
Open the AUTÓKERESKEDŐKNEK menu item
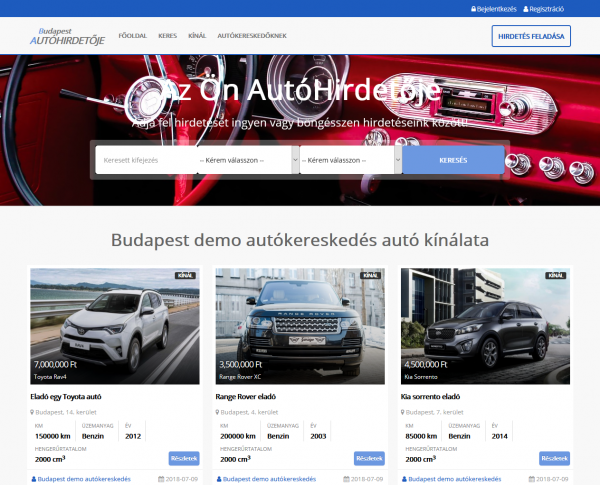pos(252,36)
